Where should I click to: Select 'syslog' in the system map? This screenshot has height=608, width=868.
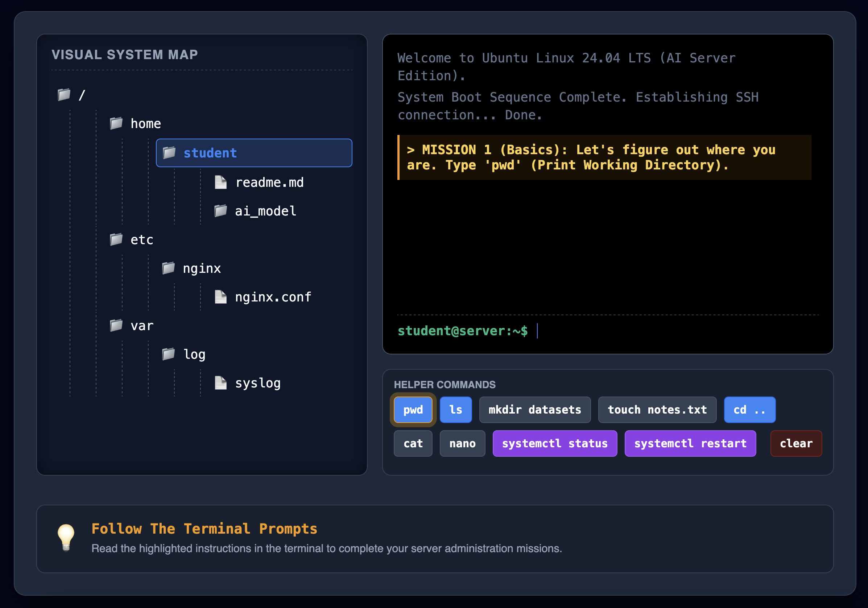pyautogui.click(x=258, y=383)
